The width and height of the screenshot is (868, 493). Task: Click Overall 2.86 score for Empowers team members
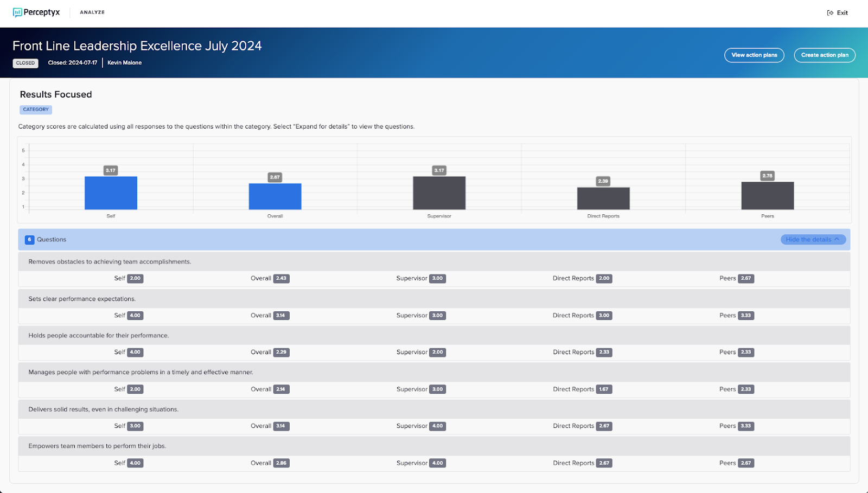[281, 463]
